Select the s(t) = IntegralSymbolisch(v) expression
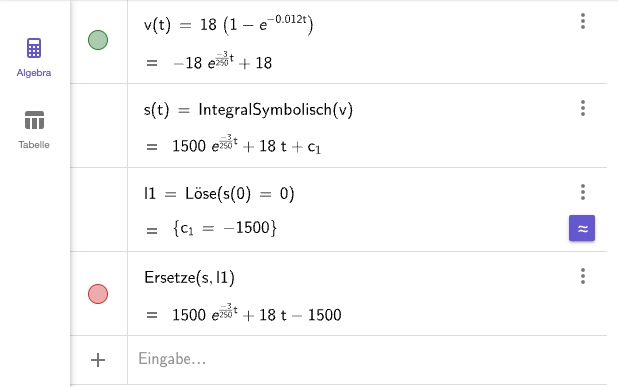This screenshot has width=618, height=387. 248,110
